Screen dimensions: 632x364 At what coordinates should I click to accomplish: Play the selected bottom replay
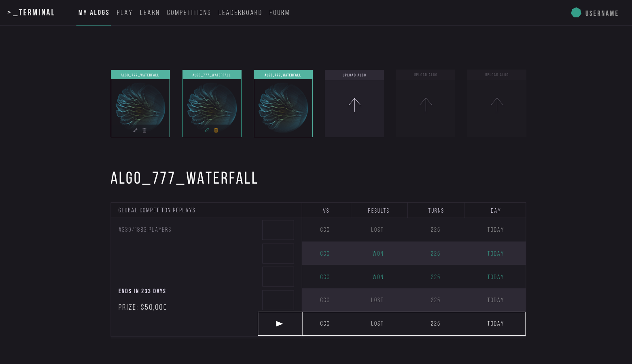(x=280, y=324)
